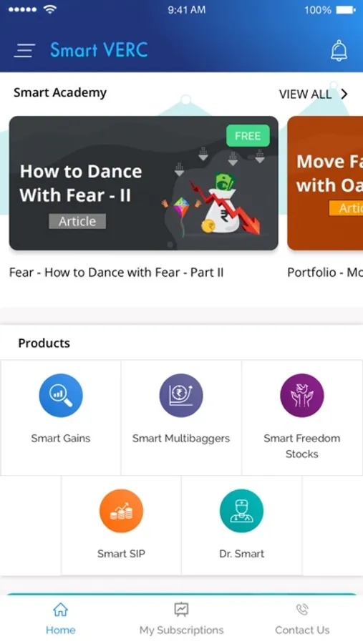The width and height of the screenshot is (363, 644).
Task: Expand Smart Academy with the chevron arrow
Action: (344, 94)
